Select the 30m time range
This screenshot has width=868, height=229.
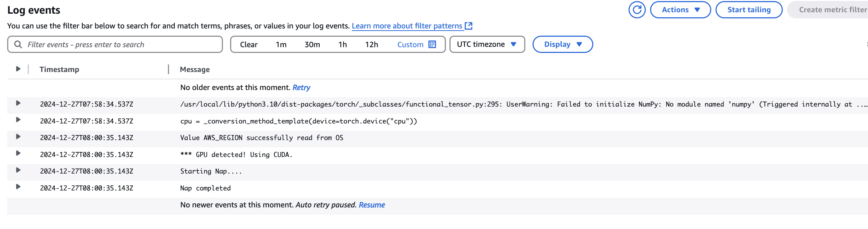tap(312, 44)
